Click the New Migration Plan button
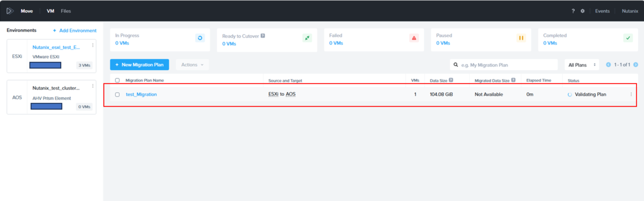 pyautogui.click(x=140, y=65)
